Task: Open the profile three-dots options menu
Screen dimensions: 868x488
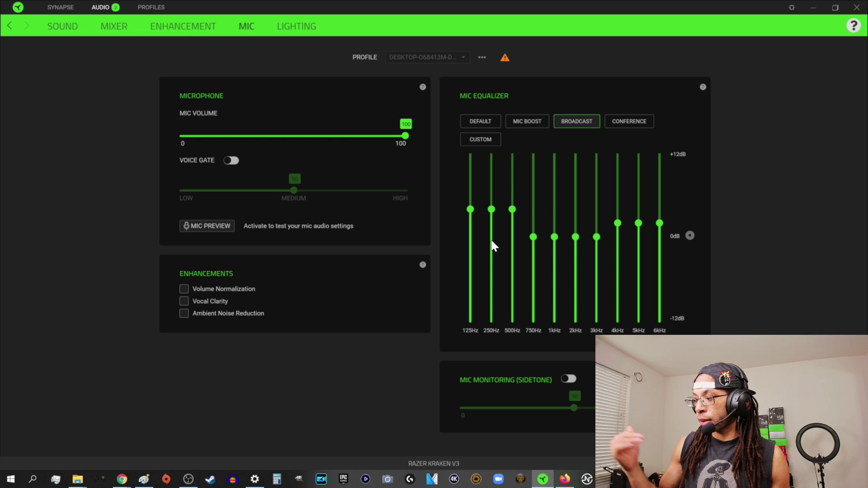Action: 482,57
